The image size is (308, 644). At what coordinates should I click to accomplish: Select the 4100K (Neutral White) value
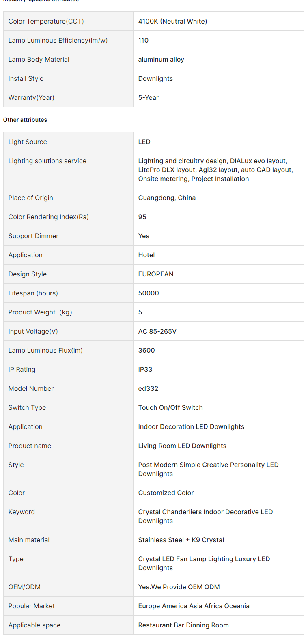(172, 21)
